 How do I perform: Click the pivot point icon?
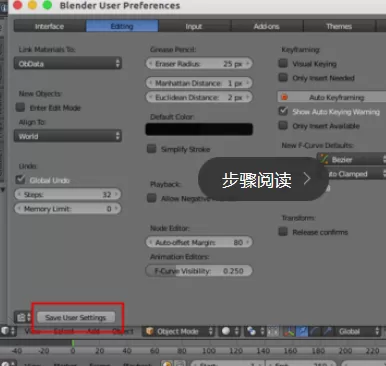click(x=251, y=331)
